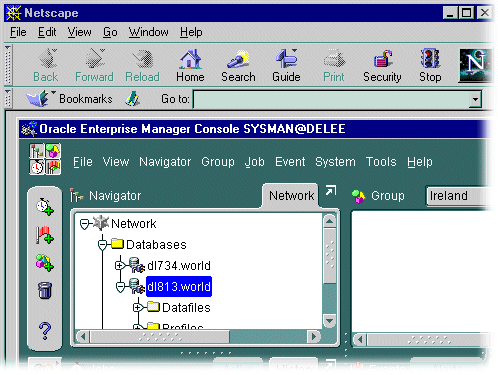
Task: Open Netscape View menu
Action: pos(79,32)
